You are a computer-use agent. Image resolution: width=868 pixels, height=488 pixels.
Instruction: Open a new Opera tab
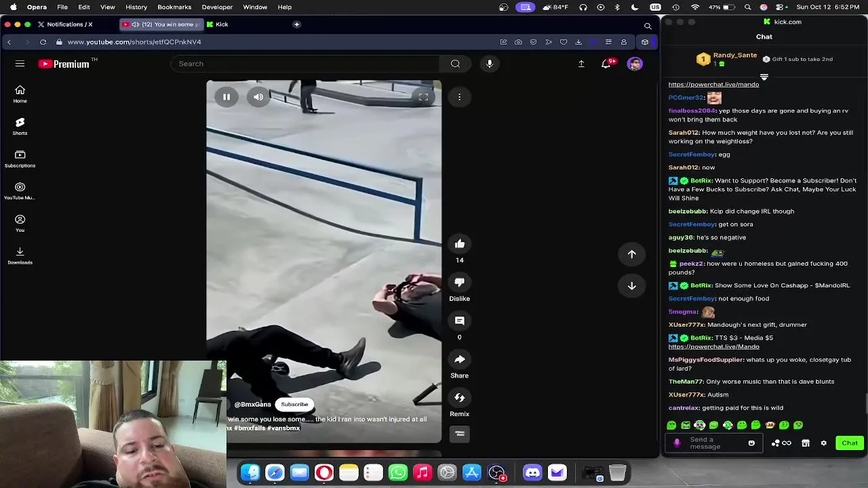pos(296,24)
